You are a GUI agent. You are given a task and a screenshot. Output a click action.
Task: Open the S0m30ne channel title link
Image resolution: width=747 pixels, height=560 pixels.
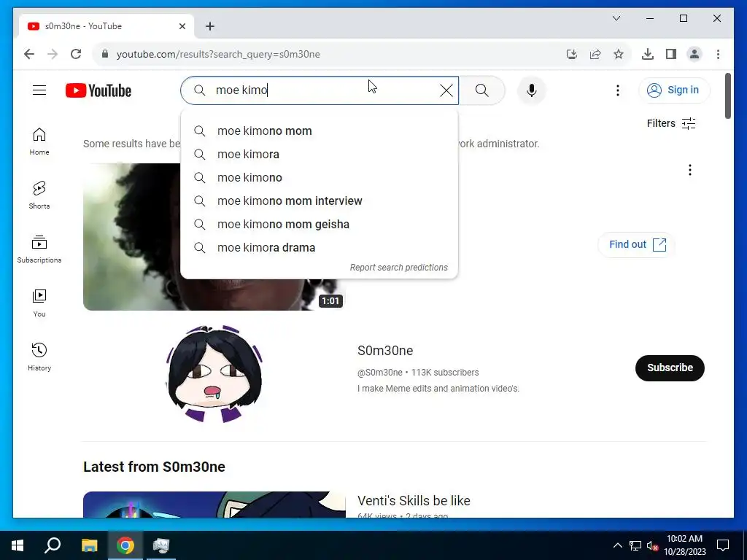385,351
